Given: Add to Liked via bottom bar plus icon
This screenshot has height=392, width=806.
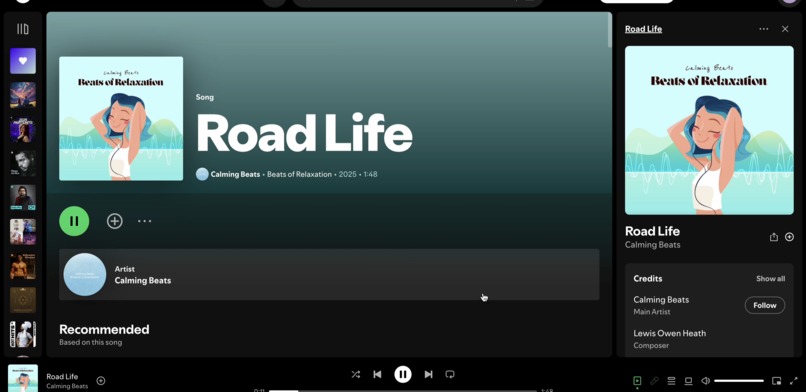Looking at the screenshot, I should tap(101, 381).
